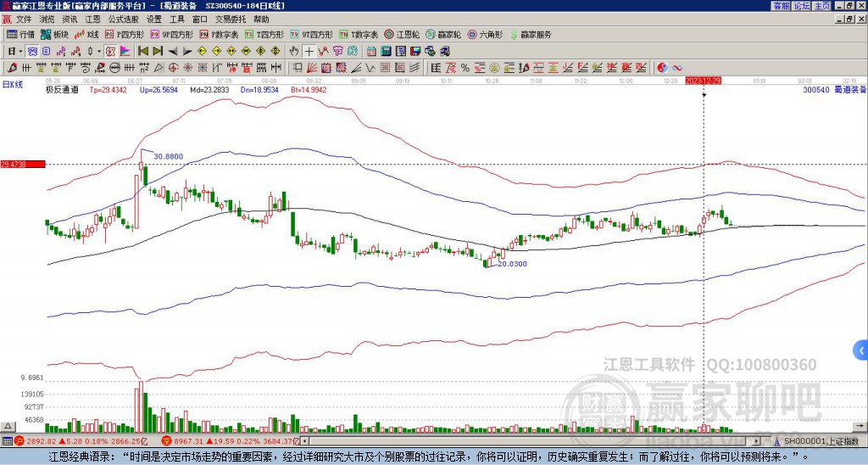Open the 论坛 link
This screenshot has width=868, height=465.
tap(802, 5)
